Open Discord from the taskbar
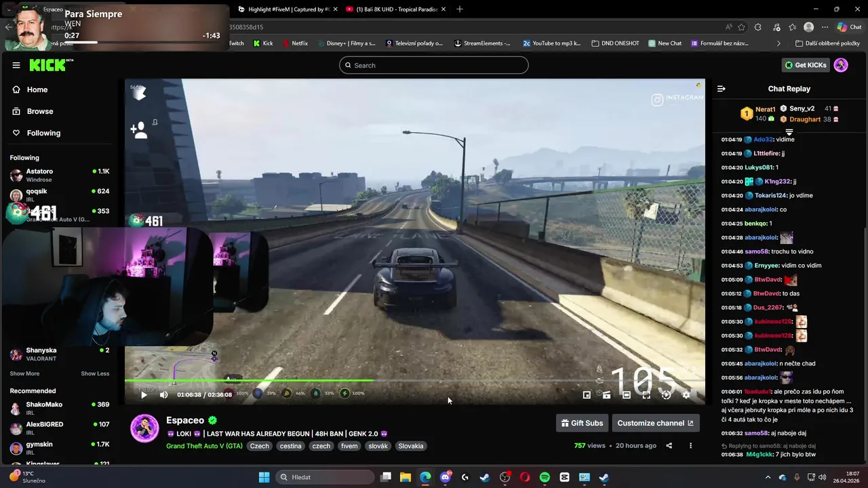868x488 pixels. (x=446, y=477)
